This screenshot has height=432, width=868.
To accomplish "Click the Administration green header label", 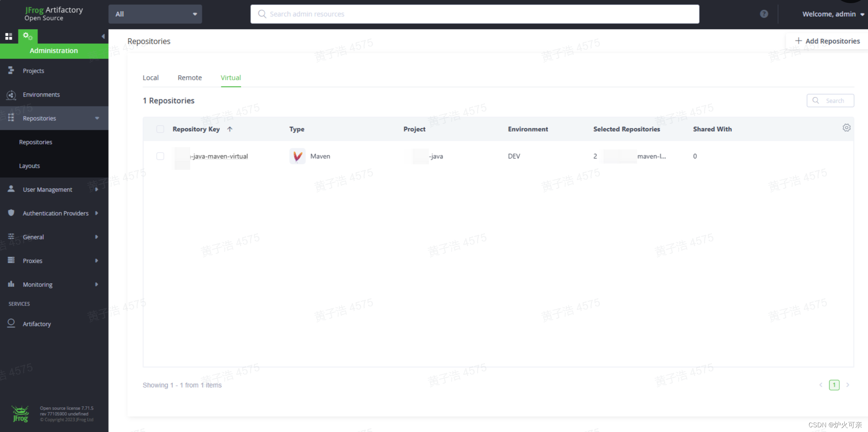I will [54, 51].
